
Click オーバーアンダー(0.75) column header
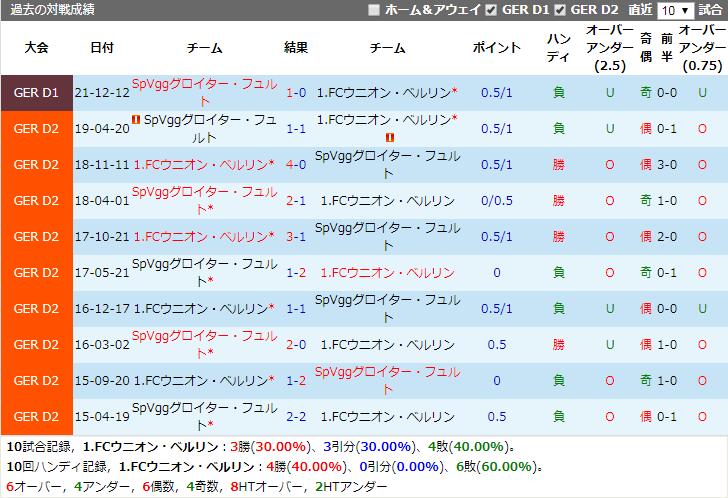[702, 47]
